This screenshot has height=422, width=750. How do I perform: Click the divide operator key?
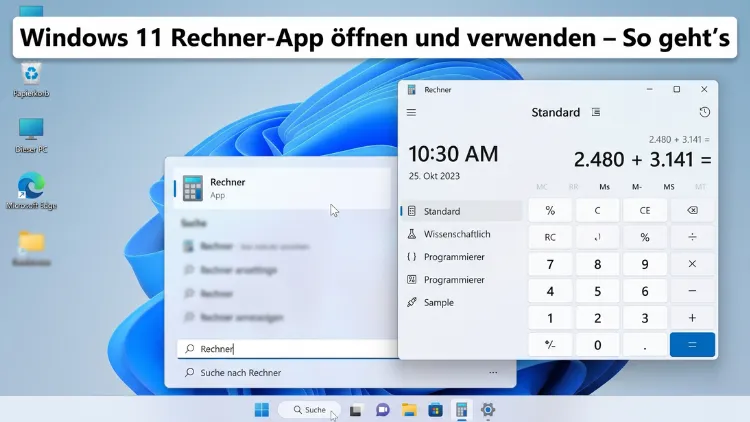tap(692, 237)
